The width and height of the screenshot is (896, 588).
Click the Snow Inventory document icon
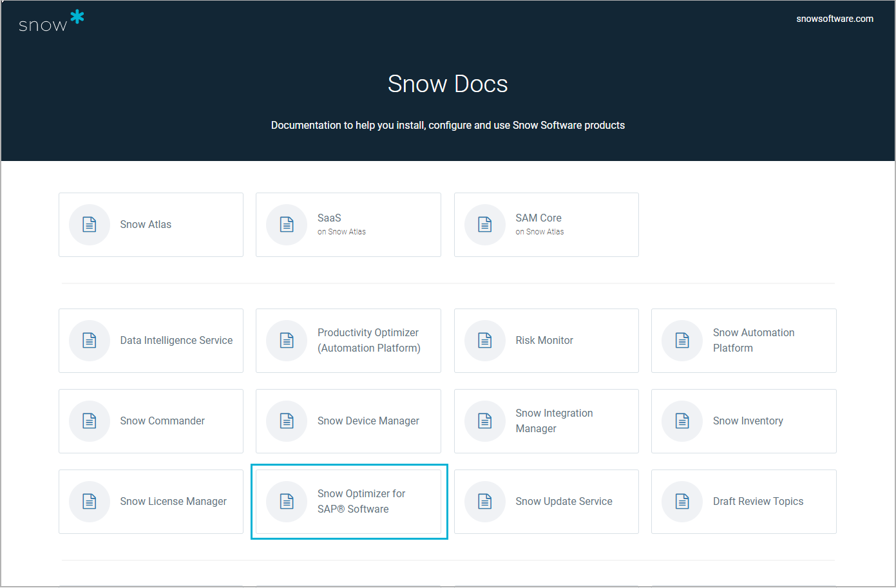[x=682, y=421]
